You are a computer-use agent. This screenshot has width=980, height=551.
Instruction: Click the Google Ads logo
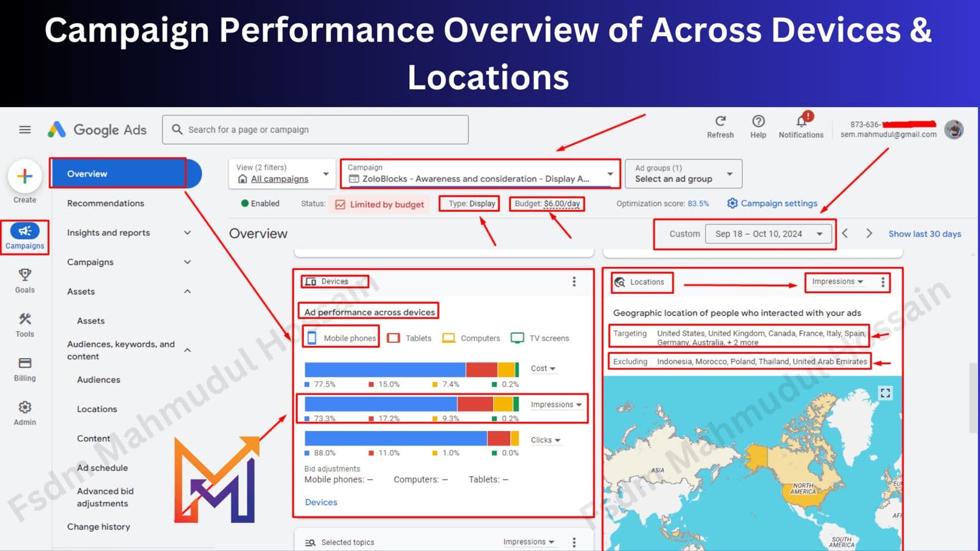(x=97, y=130)
